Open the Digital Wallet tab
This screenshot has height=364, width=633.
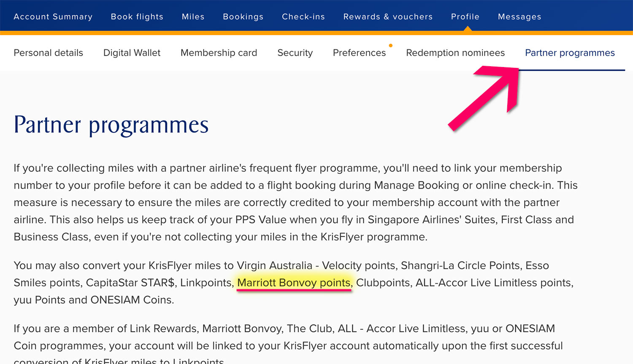[132, 53]
